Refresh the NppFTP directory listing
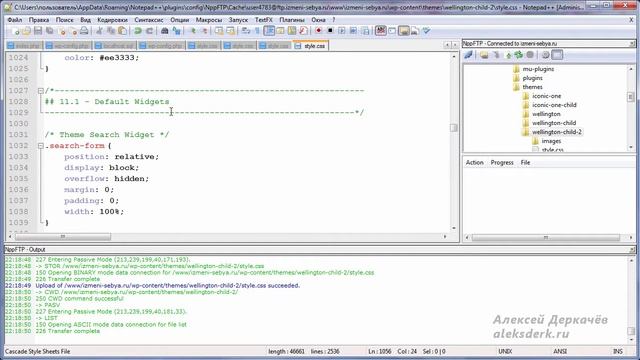Screen dimensions: 640x360 (x=518, y=55)
